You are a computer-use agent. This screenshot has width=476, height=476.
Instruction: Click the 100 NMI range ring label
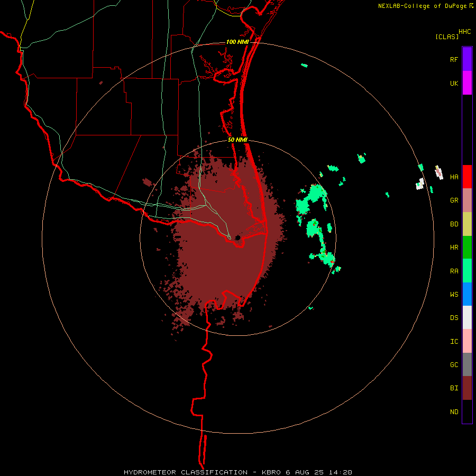(237, 42)
